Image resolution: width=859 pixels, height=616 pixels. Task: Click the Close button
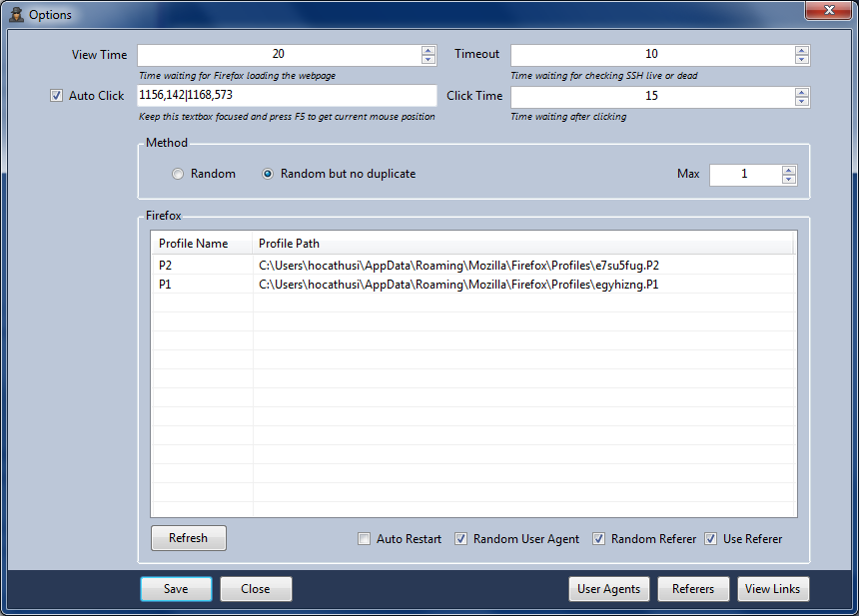pyautogui.click(x=256, y=589)
